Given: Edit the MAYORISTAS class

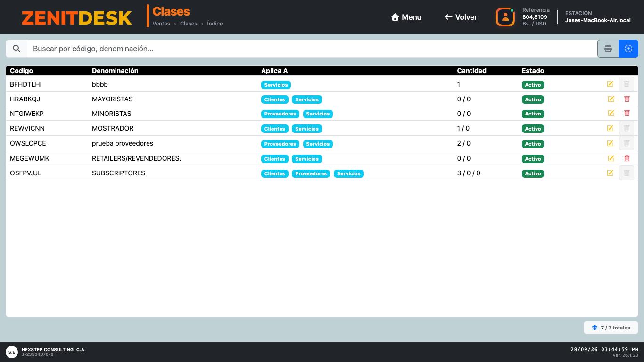Looking at the screenshot, I should pyautogui.click(x=611, y=99).
